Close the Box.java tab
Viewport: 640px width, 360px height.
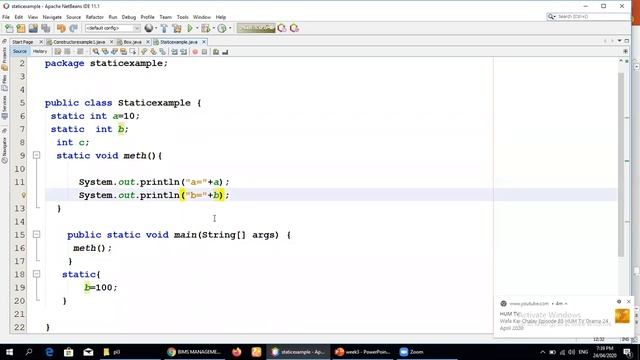click(148, 42)
